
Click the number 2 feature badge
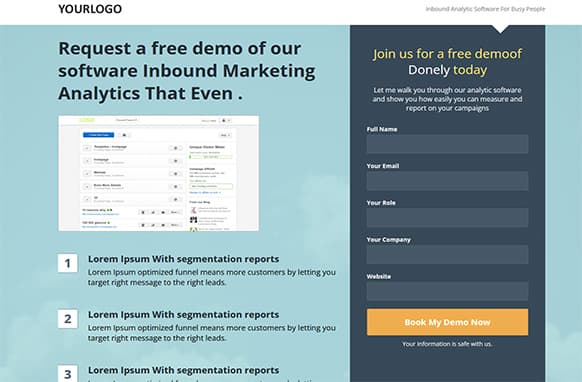click(68, 319)
